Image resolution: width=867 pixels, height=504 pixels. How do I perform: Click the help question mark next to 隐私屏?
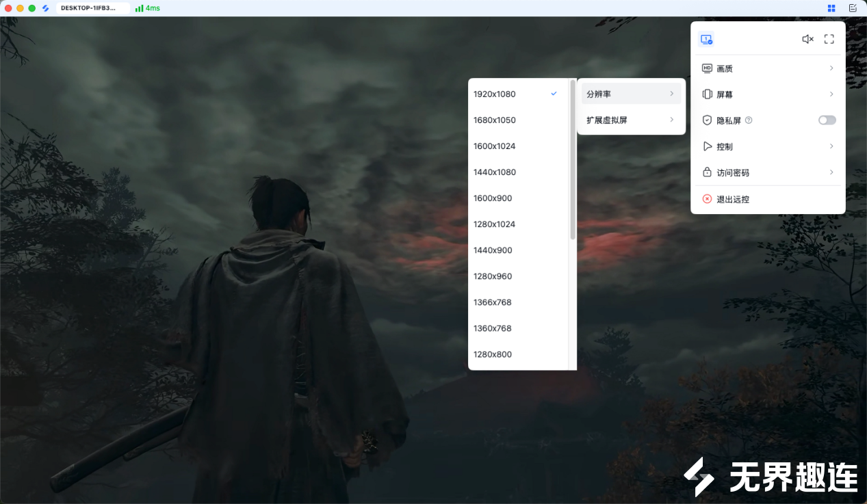tap(749, 120)
